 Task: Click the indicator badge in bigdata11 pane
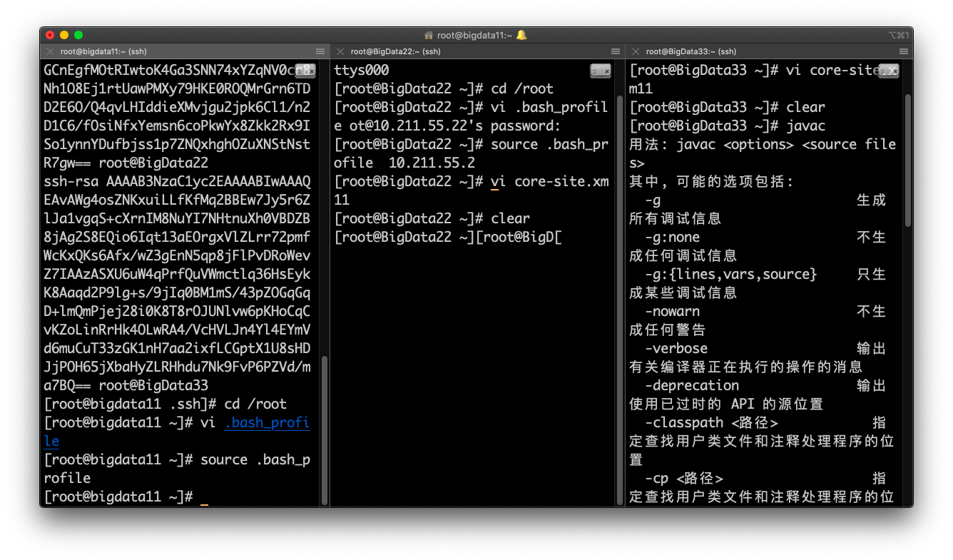pos(305,70)
